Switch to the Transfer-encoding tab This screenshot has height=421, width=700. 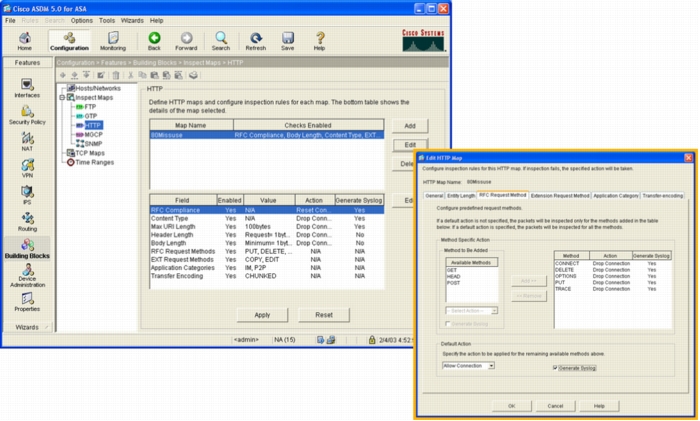662,196
